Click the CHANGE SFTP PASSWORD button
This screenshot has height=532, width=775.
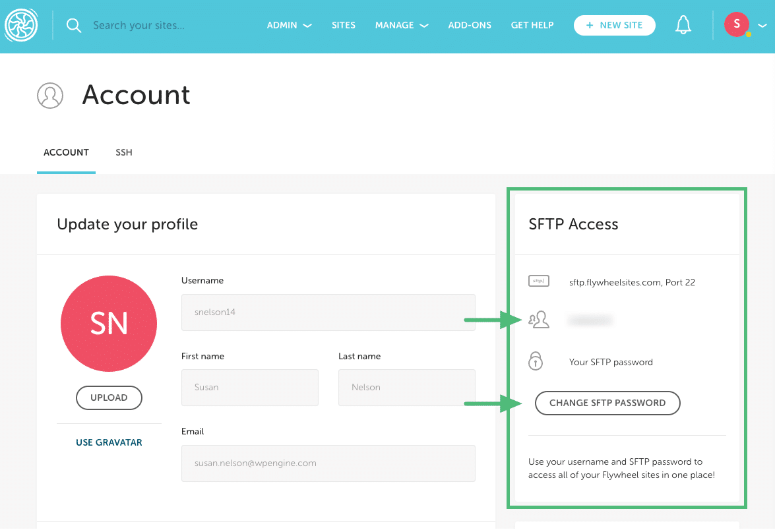point(607,403)
